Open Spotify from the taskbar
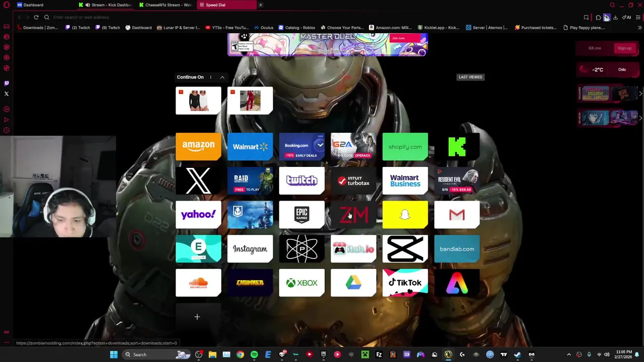This screenshot has height=362, width=644. (x=254, y=354)
